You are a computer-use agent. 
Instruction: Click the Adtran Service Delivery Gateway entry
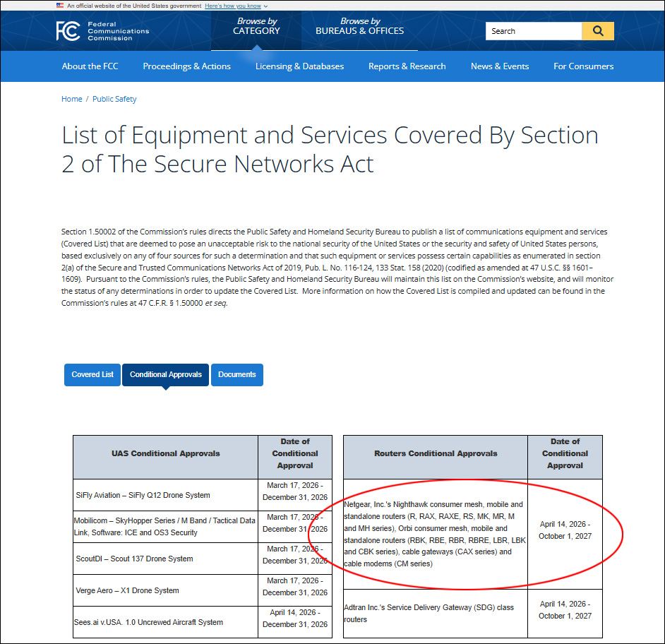[429, 613]
